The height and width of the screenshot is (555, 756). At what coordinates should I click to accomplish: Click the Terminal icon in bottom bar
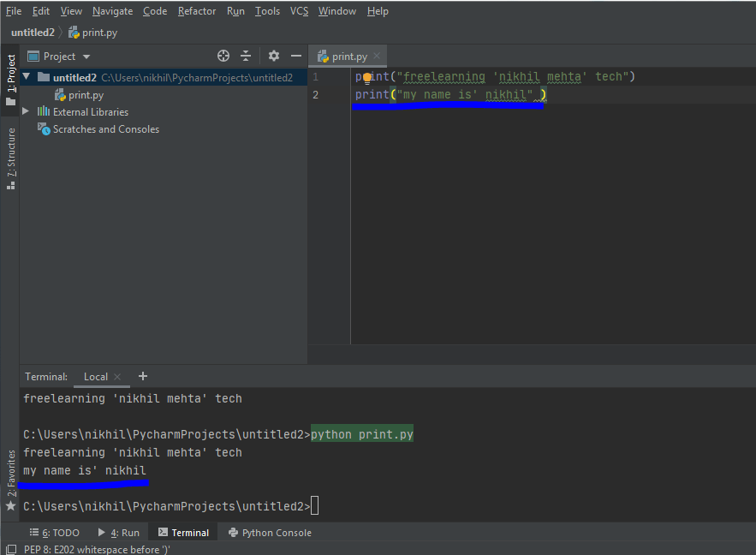point(163,533)
